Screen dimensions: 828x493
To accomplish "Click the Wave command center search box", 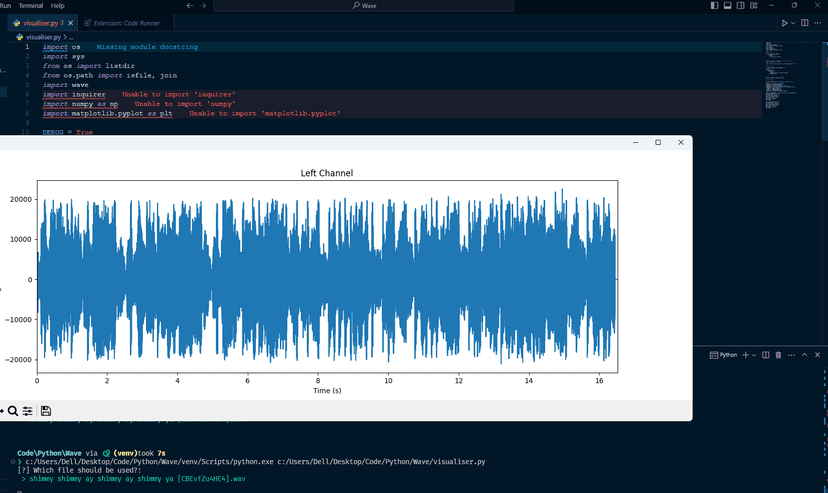I will pyautogui.click(x=364, y=5).
